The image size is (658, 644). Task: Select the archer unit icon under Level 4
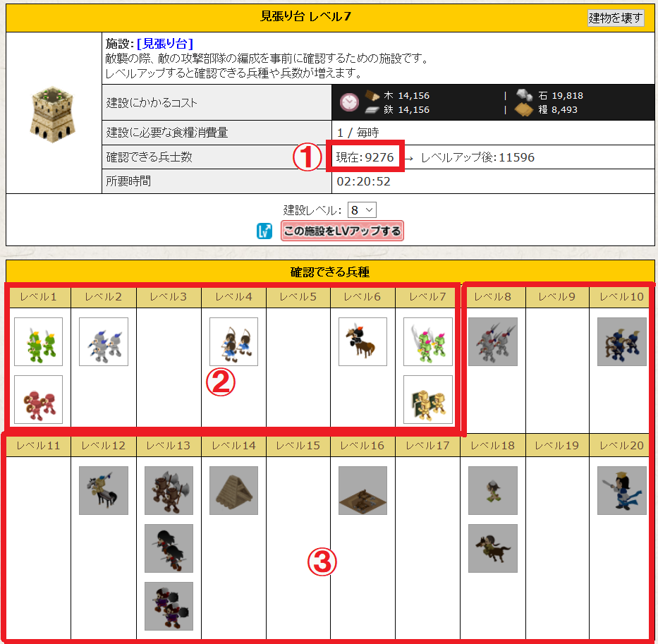233,341
